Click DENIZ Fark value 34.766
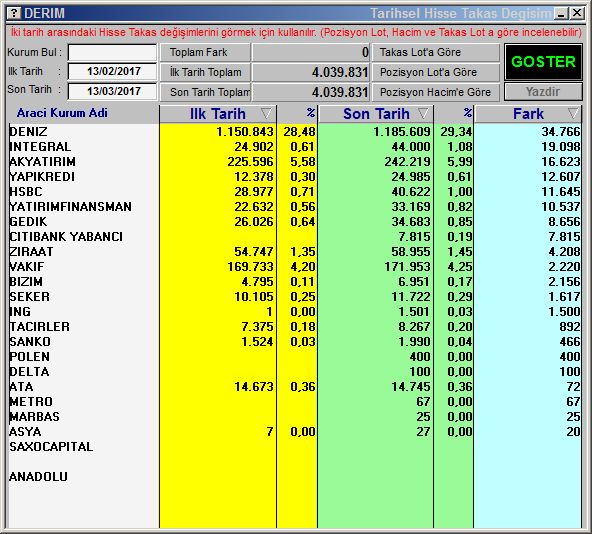The height and width of the screenshot is (534, 592). [x=561, y=132]
